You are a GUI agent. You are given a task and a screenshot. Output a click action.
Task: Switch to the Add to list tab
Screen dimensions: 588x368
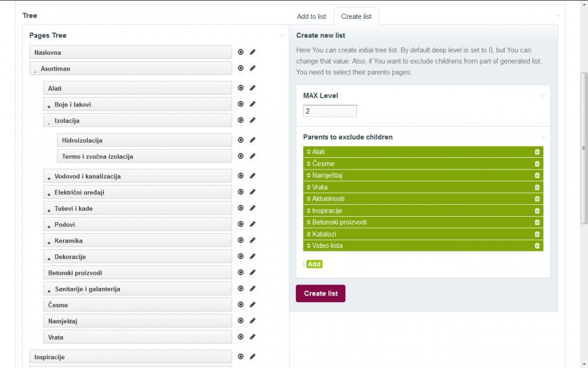311,16
